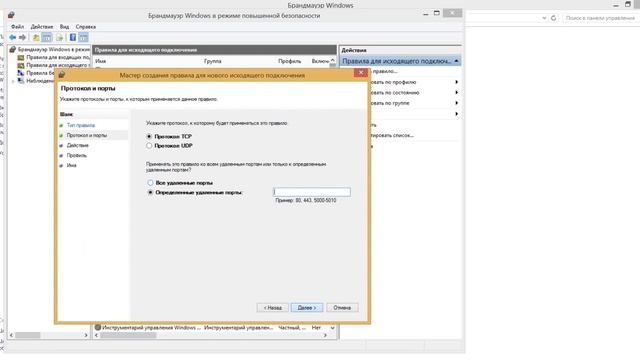The image size is (640, 360).
Task: Click the Export list toolbar icon
Action: [60, 38]
